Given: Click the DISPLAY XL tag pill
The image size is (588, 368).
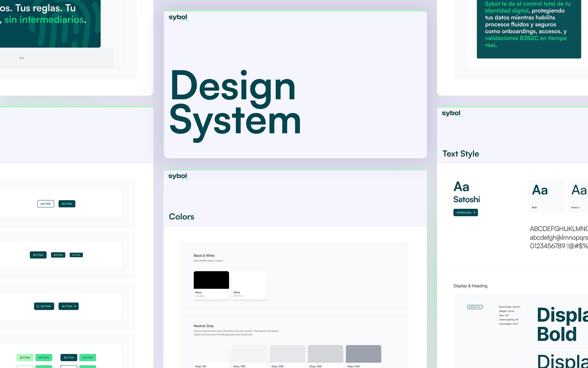Looking at the screenshot, I should (x=475, y=307).
